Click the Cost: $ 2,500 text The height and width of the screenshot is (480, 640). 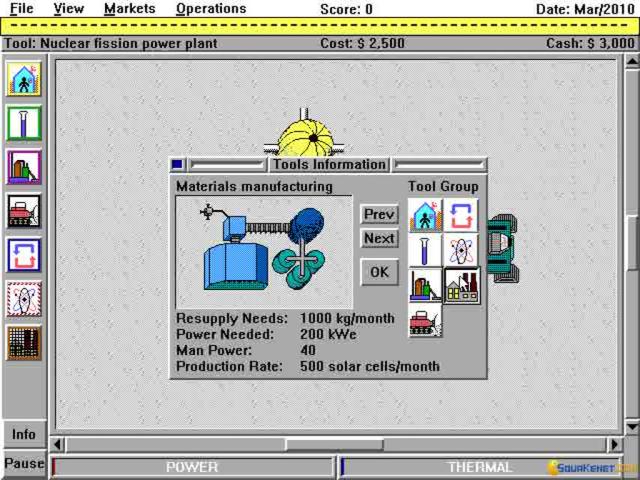362,43
